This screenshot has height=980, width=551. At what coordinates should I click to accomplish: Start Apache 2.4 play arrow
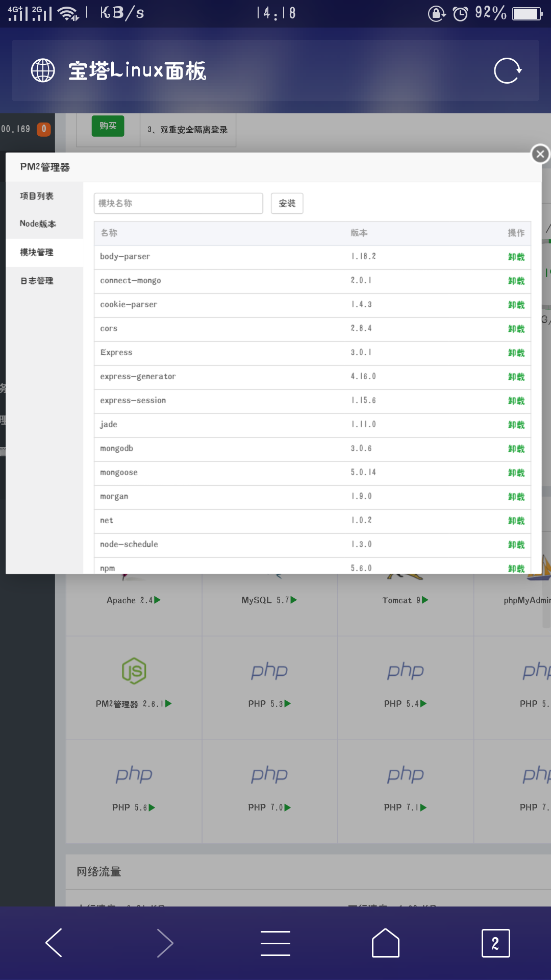[x=158, y=600]
